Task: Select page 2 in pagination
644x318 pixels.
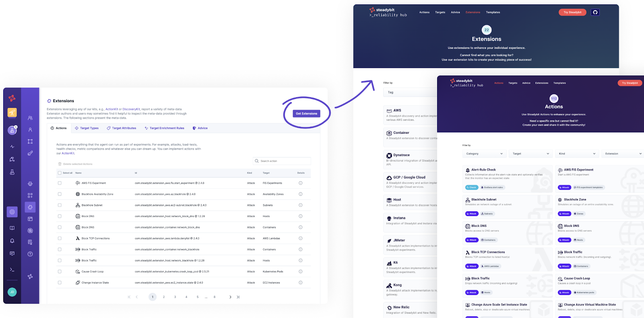Action: point(164,297)
